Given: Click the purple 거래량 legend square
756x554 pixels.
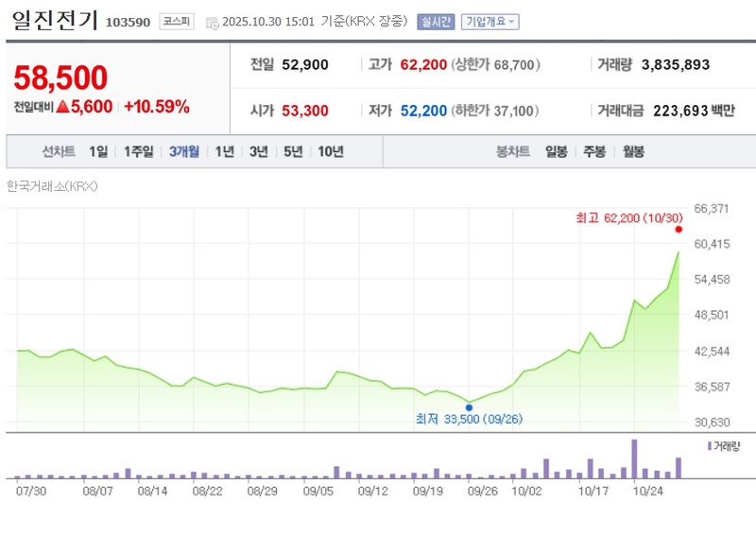Looking at the screenshot, I should 709,444.
